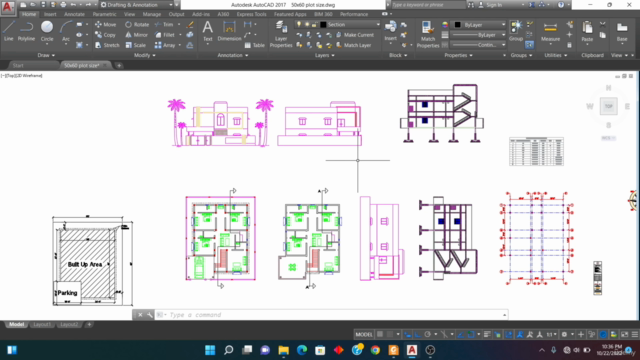Image resolution: width=640 pixels, height=360 pixels.
Task: Toggle polar tracking in status bar
Action: click(x=427, y=334)
